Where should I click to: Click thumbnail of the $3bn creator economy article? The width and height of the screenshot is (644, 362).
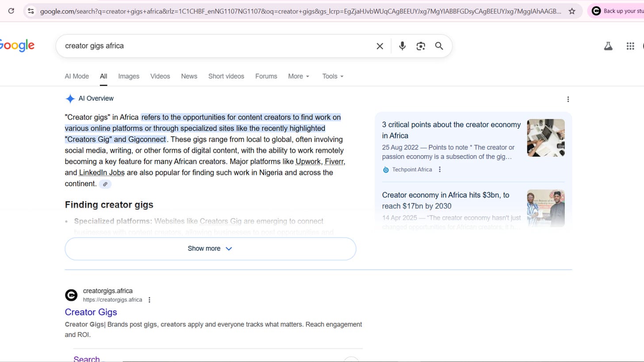pyautogui.click(x=546, y=208)
